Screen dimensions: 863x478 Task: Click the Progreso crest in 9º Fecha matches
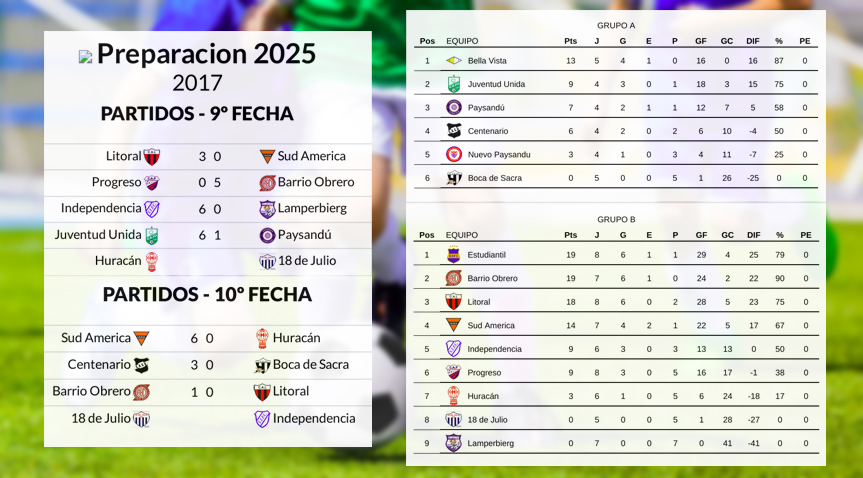[152, 182]
